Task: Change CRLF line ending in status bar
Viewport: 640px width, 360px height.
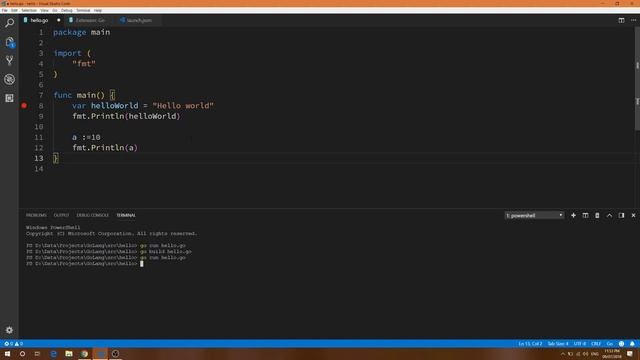Action: pos(596,344)
